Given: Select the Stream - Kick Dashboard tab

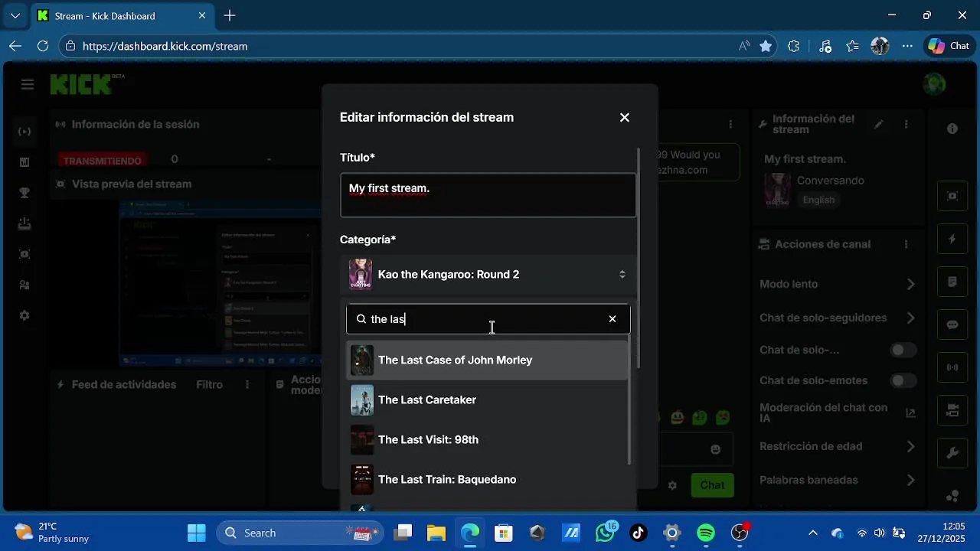Looking at the screenshot, I should point(122,15).
